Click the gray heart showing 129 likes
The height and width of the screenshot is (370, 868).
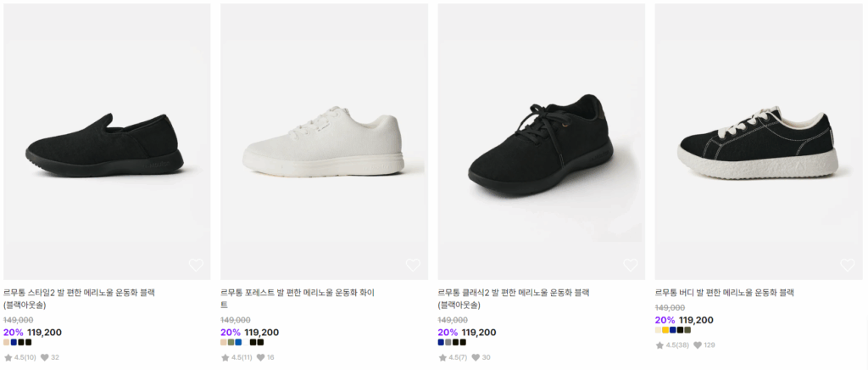[x=698, y=345]
